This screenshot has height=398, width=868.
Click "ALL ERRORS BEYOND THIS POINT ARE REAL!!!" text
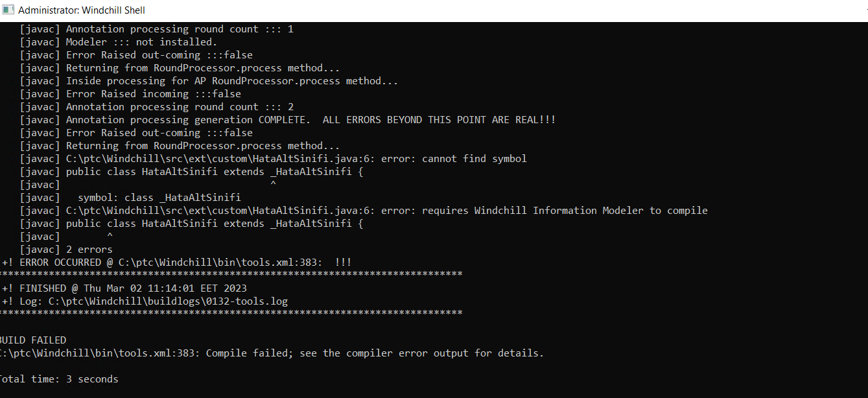pos(439,120)
